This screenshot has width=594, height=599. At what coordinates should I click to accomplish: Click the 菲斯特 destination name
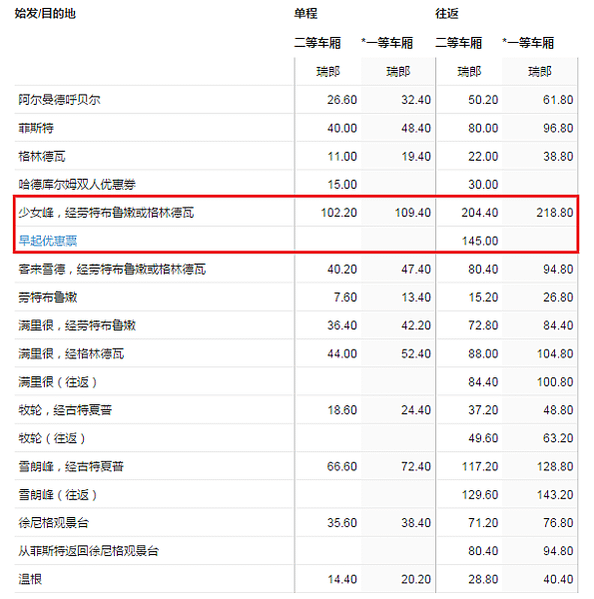point(36,128)
